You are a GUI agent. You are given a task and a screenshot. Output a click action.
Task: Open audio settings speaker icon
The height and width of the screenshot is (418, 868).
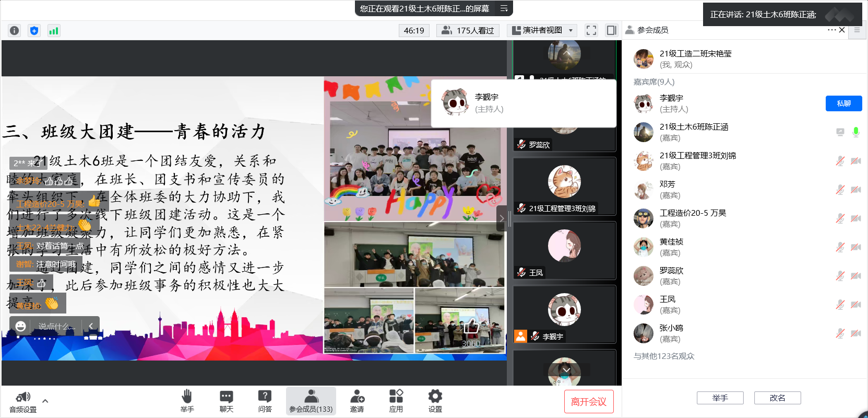coord(23,397)
